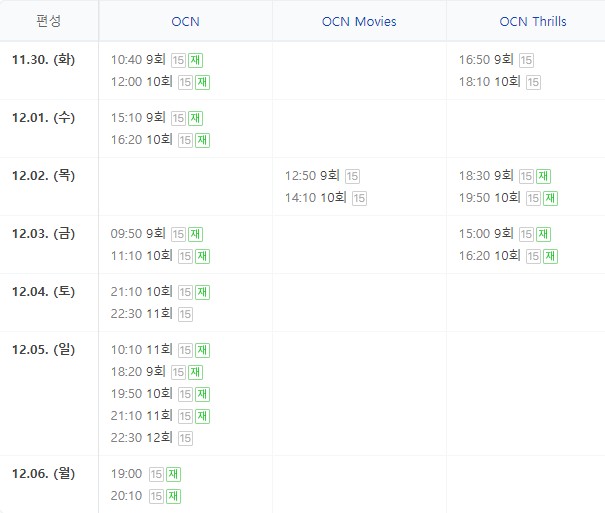Image resolution: width=605 pixels, height=513 pixels.
Task: Click the green 재 badge beside 18:20 9회
Action: point(195,372)
